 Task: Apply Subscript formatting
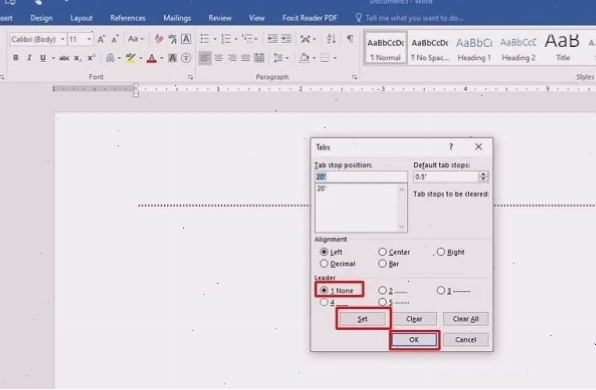(x=78, y=58)
